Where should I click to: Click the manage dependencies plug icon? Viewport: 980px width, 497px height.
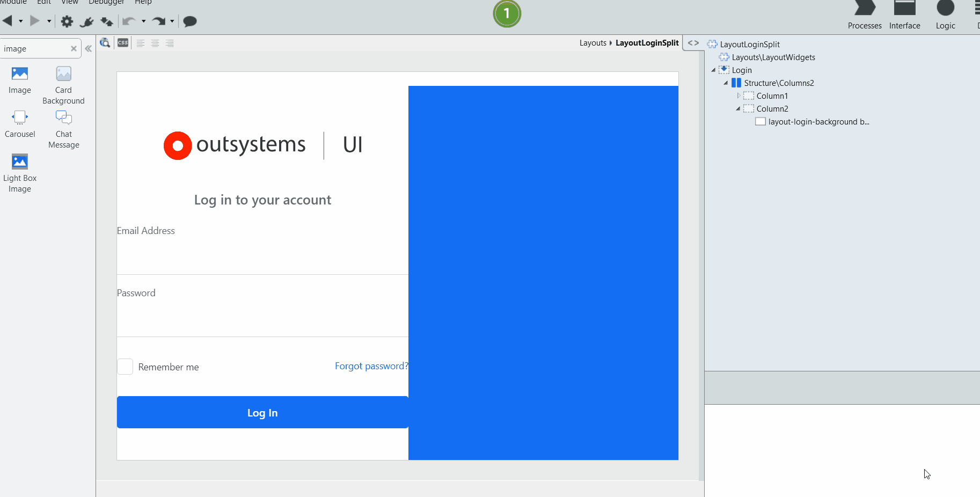click(x=86, y=21)
